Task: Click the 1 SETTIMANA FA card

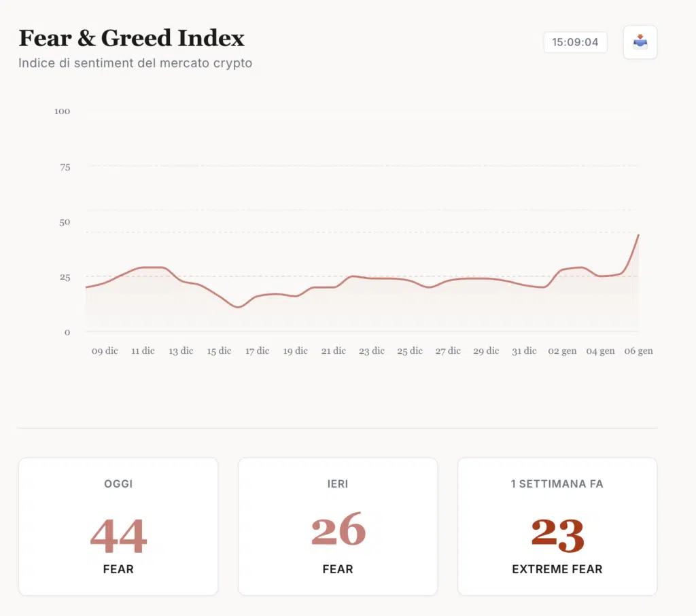Action: tap(557, 526)
